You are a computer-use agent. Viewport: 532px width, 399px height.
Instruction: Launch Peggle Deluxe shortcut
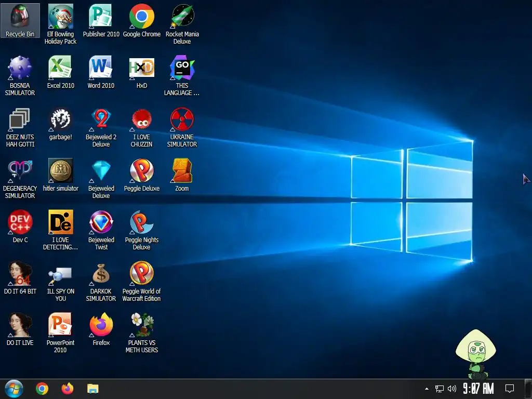(142, 175)
